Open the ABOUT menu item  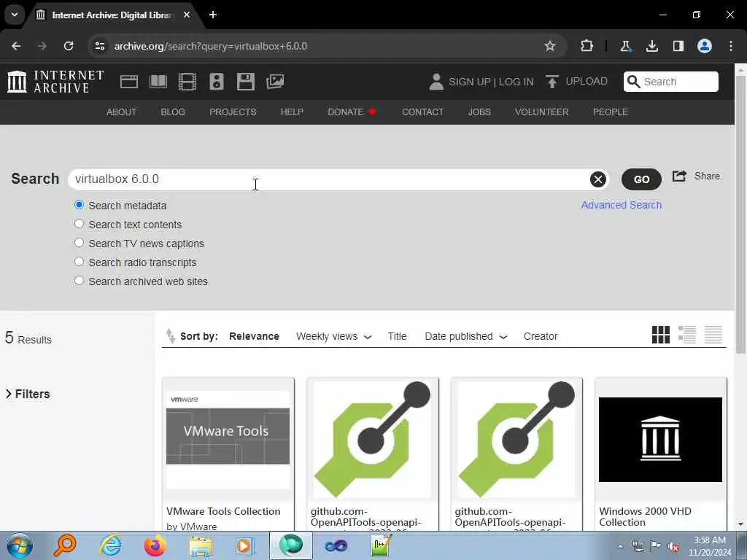coord(122,112)
